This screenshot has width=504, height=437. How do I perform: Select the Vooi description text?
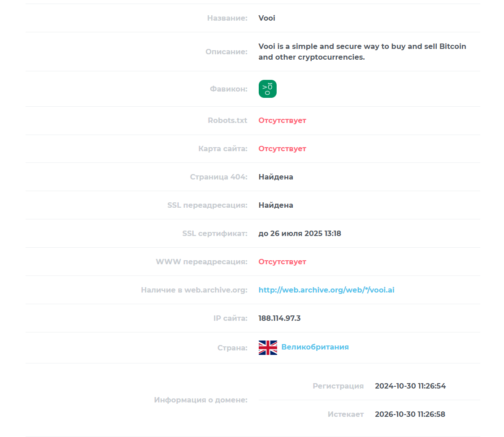click(x=362, y=52)
